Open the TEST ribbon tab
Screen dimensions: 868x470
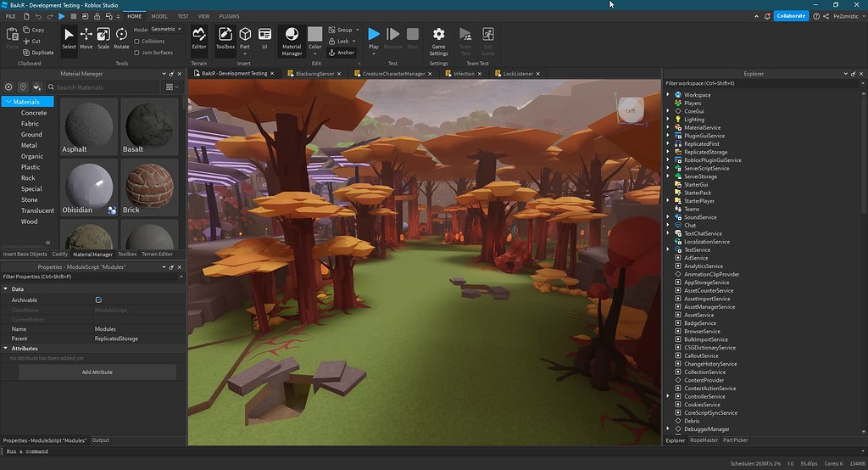183,16
